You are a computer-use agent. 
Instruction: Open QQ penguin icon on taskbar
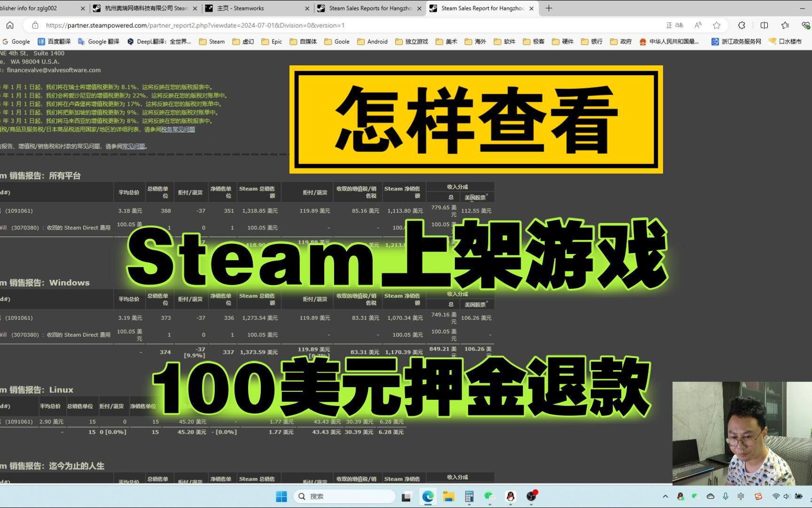coord(510,496)
